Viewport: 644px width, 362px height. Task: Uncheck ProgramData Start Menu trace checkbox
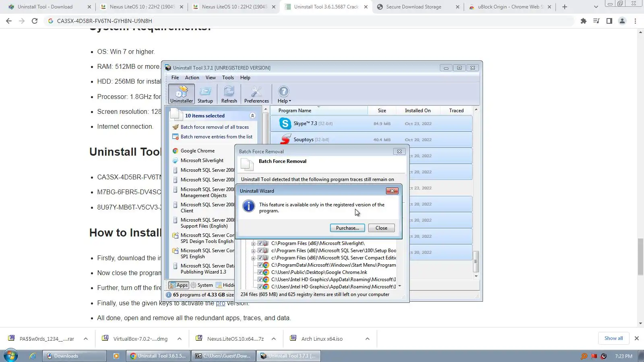(260, 265)
